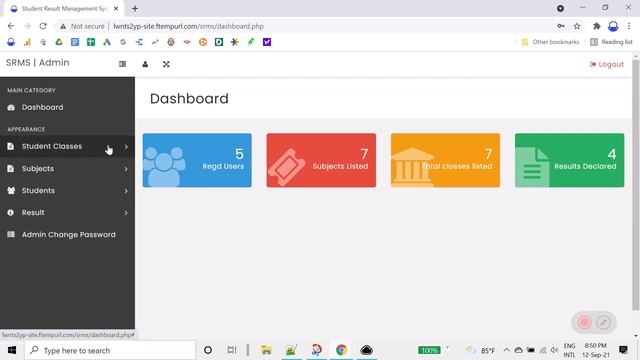Switch to Chrome on the taskbar

[x=341, y=350]
